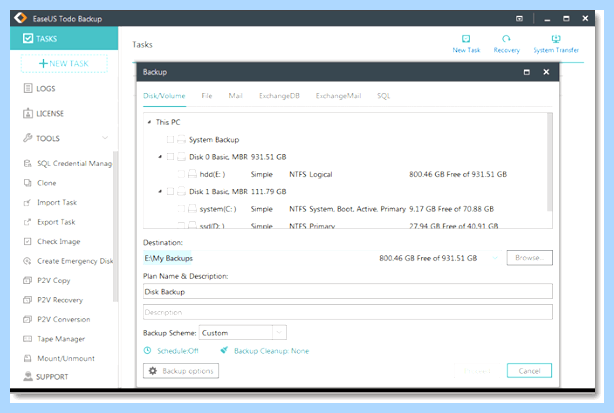Maximize the Backup dialog

click(x=527, y=72)
